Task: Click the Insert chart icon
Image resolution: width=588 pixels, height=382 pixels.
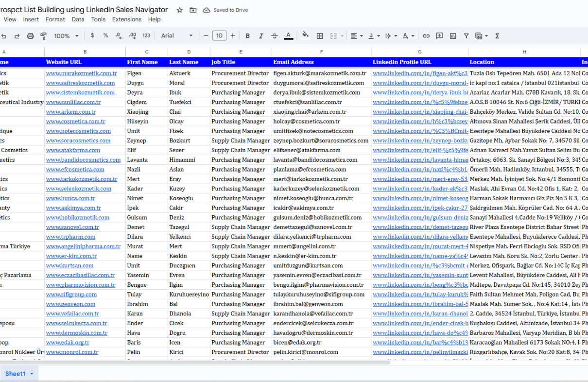Action: coord(453,36)
